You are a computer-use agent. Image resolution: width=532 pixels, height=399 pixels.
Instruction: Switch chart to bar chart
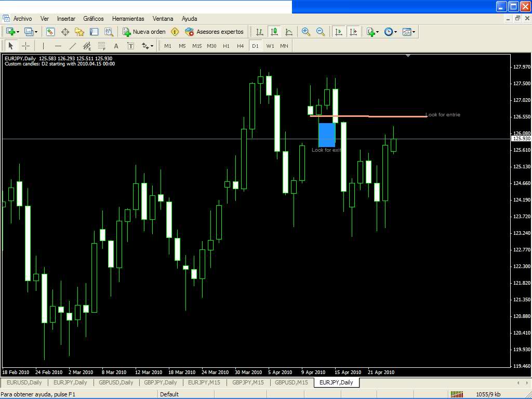pos(260,32)
